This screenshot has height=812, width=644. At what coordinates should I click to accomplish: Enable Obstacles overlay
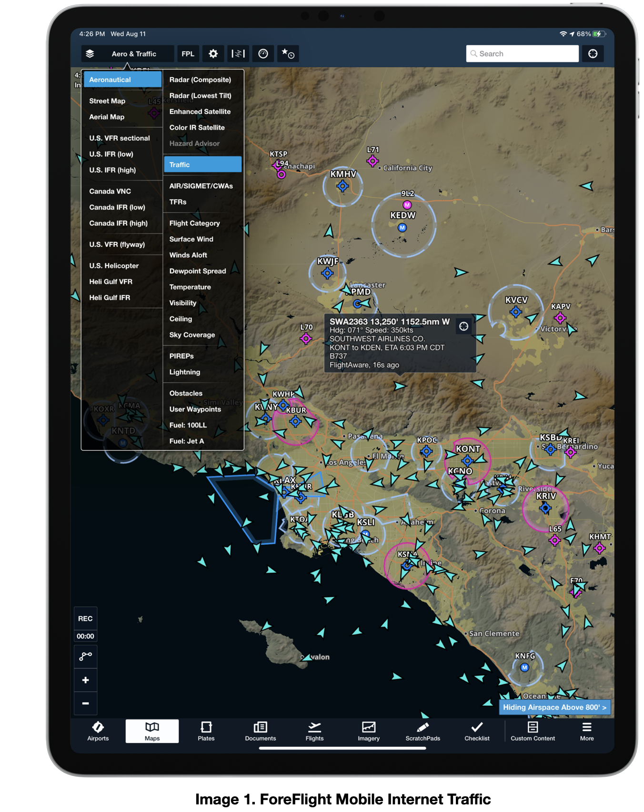(x=186, y=393)
